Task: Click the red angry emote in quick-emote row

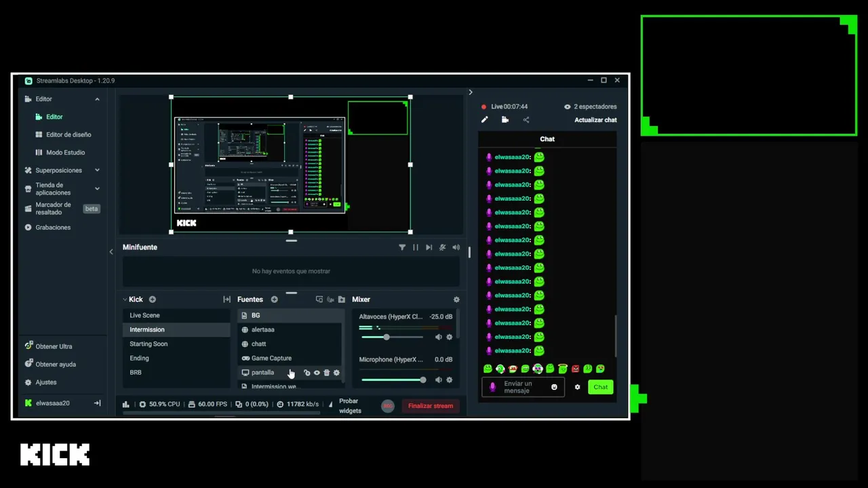Action: pos(575,369)
